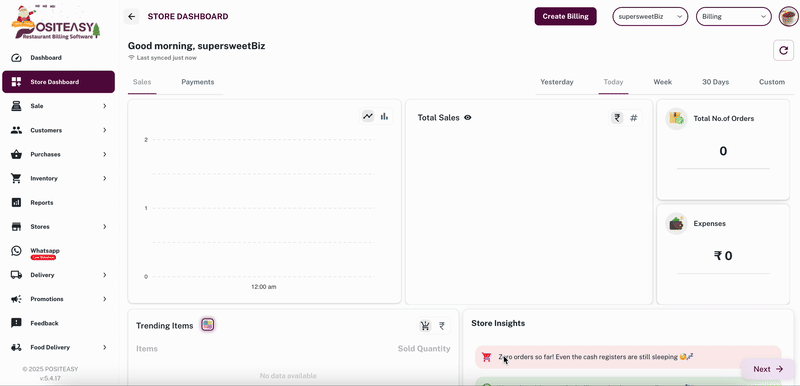Expand the Customers submenu chevron
The height and width of the screenshot is (386, 800).
[x=105, y=130]
